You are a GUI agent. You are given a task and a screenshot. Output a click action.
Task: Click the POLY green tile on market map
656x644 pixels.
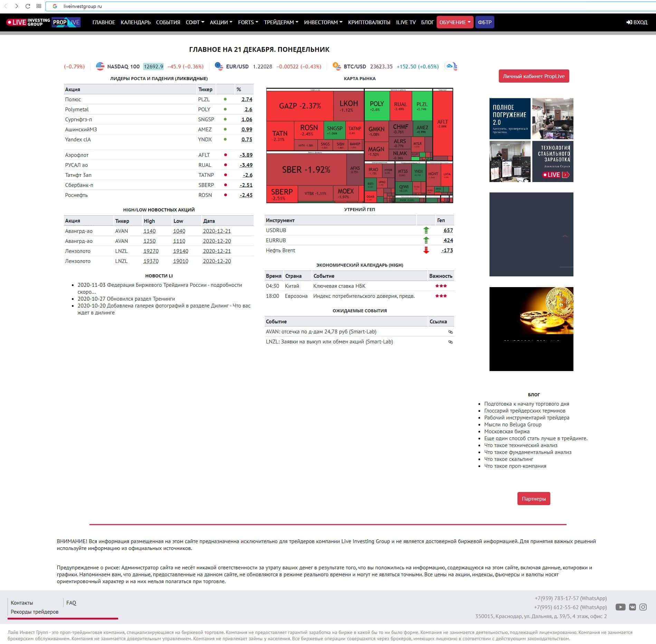click(x=377, y=105)
